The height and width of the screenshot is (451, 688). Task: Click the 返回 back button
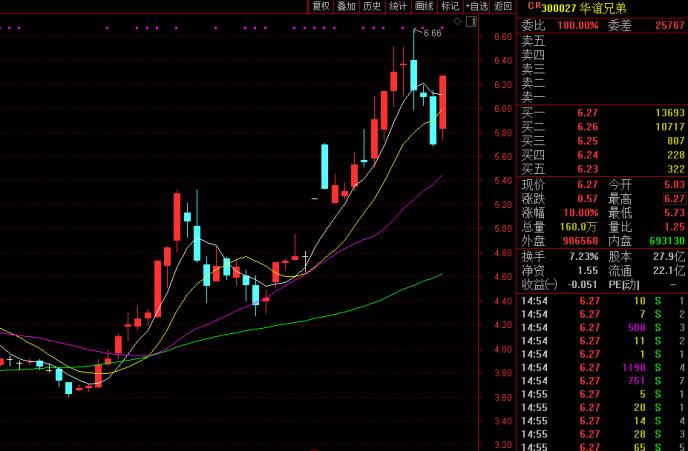tap(502, 6)
